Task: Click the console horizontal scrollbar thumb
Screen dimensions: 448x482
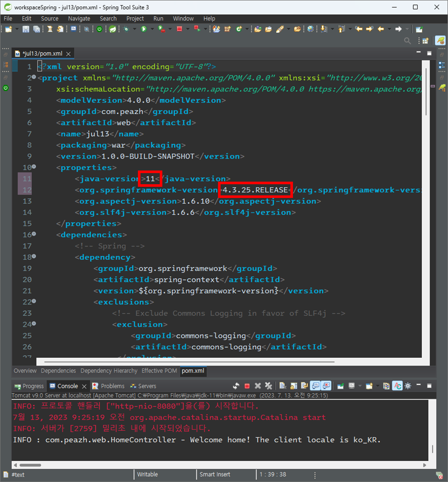Action: (x=30, y=465)
